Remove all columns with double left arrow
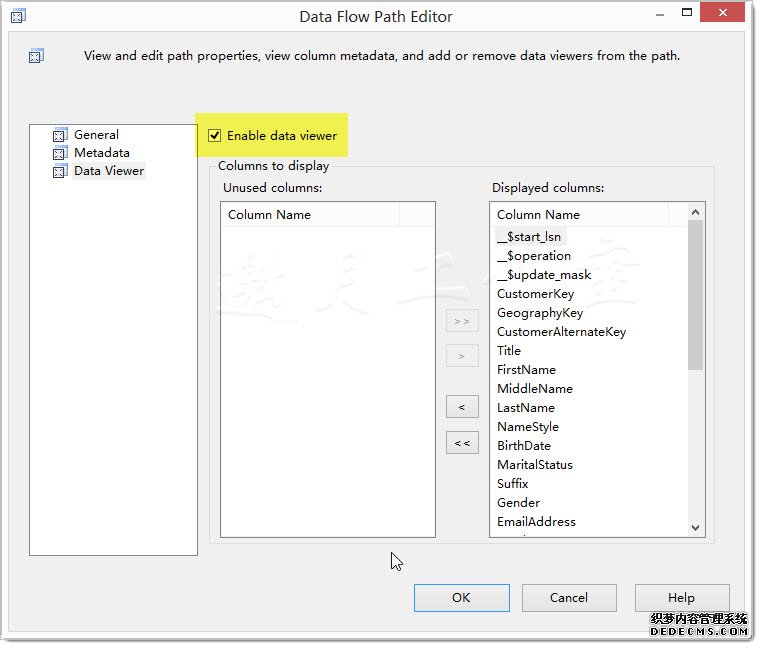The height and width of the screenshot is (646, 759). [x=461, y=443]
